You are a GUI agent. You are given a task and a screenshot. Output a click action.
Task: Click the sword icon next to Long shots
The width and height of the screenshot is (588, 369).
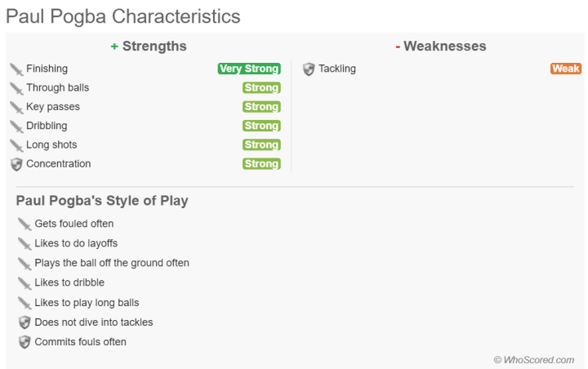point(16,145)
